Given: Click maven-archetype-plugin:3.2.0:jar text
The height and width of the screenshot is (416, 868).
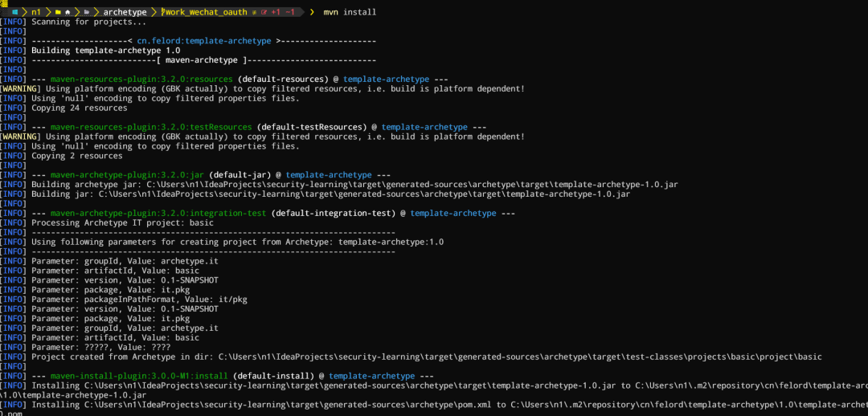Looking at the screenshot, I should pyautogui.click(x=127, y=175).
